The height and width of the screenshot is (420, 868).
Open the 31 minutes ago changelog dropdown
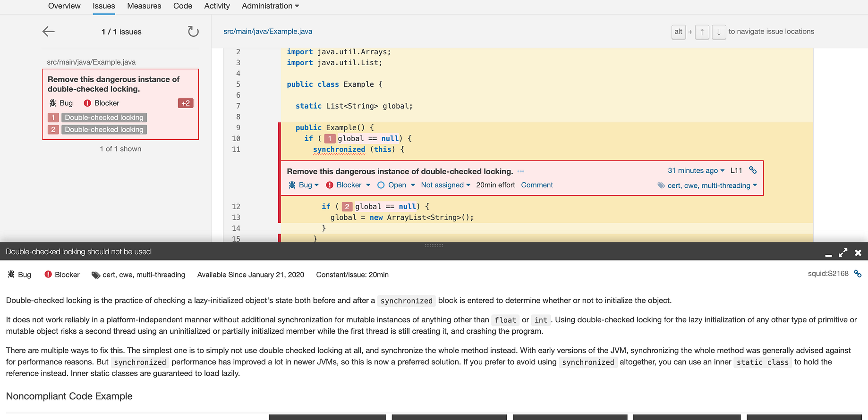pos(696,170)
